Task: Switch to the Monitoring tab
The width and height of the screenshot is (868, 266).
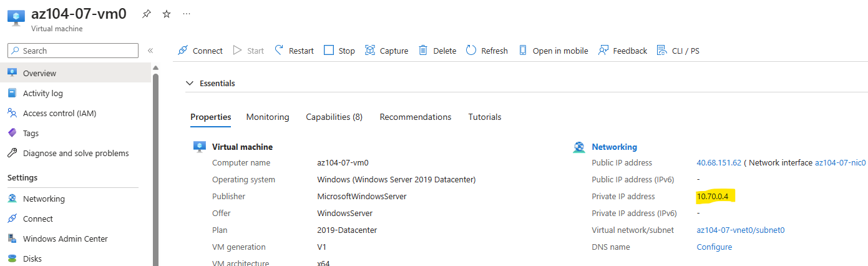Action: pyautogui.click(x=268, y=117)
